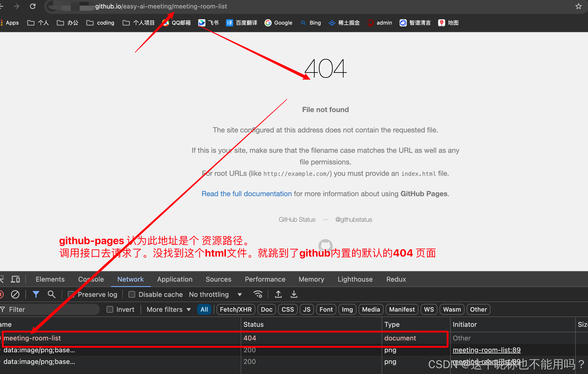
Task: Expand the More filters dropdown
Action: [x=168, y=309]
